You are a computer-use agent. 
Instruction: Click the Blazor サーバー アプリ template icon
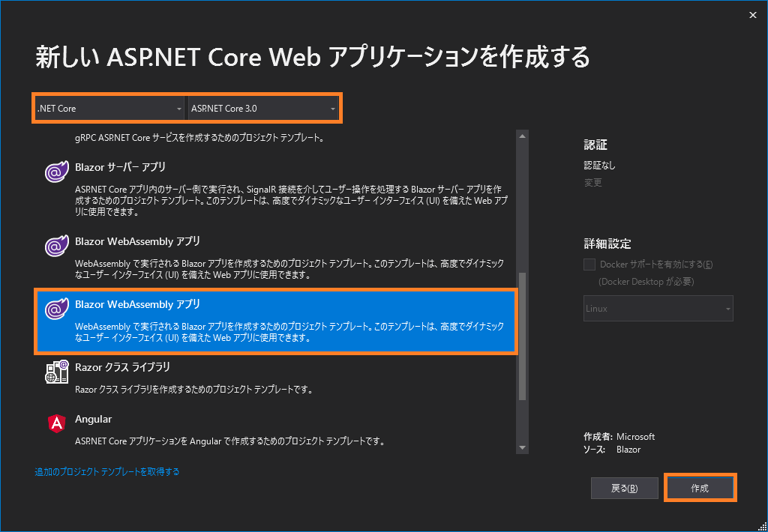pyautogui.click(x=56, y=172)
